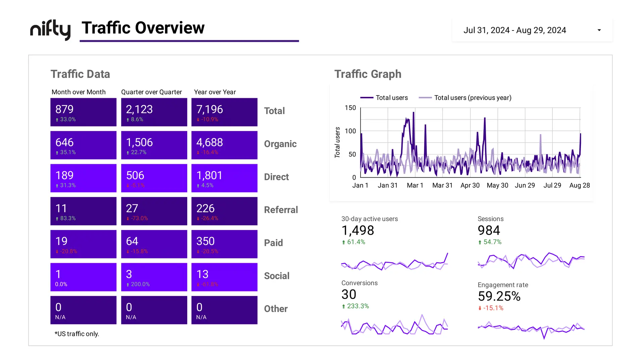This screenshot has width=644, height=362.
Task: Click the red down arrow beside -10.9%
Action: tap(198, 119)
